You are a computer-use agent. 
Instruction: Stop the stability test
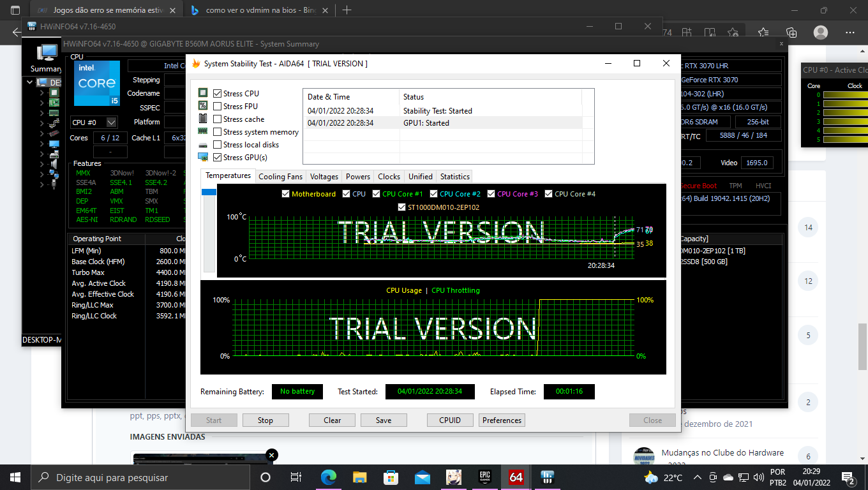[266, 420]
